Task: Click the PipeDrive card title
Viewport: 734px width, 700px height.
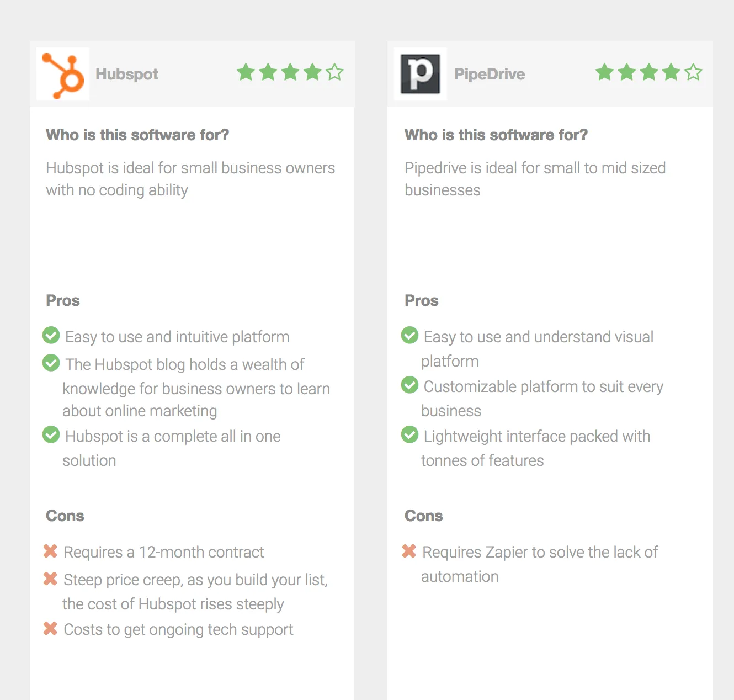Action: [x=490, y=74]
